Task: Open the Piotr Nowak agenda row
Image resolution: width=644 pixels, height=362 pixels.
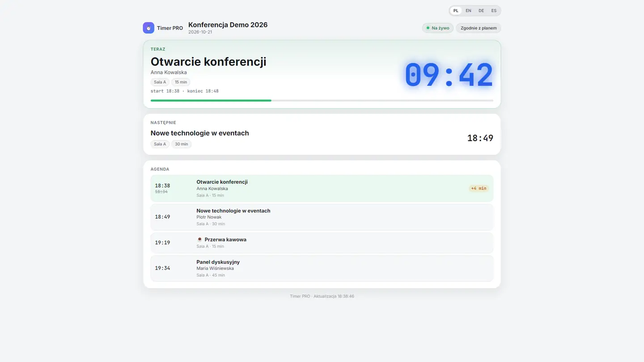Action: point(322,217)
